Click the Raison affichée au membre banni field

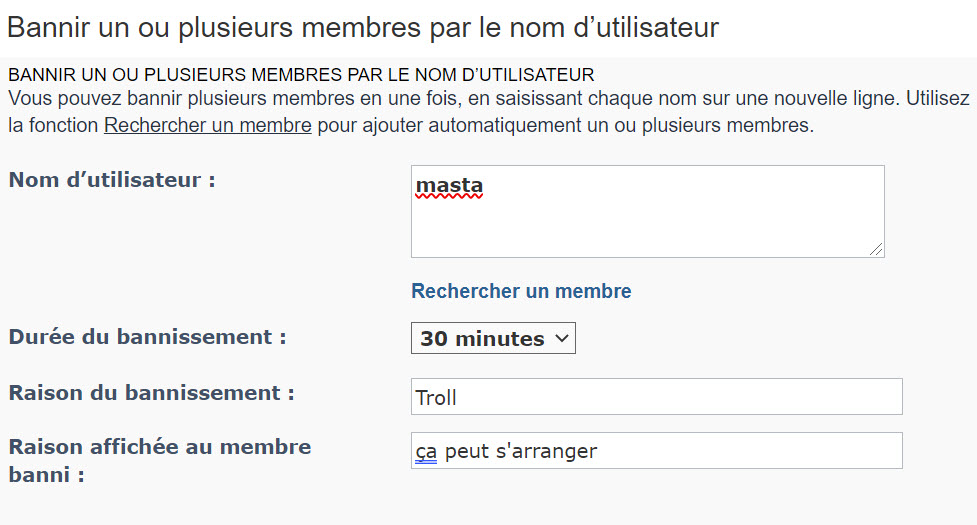pyautogui.click(x=656, y=451)
